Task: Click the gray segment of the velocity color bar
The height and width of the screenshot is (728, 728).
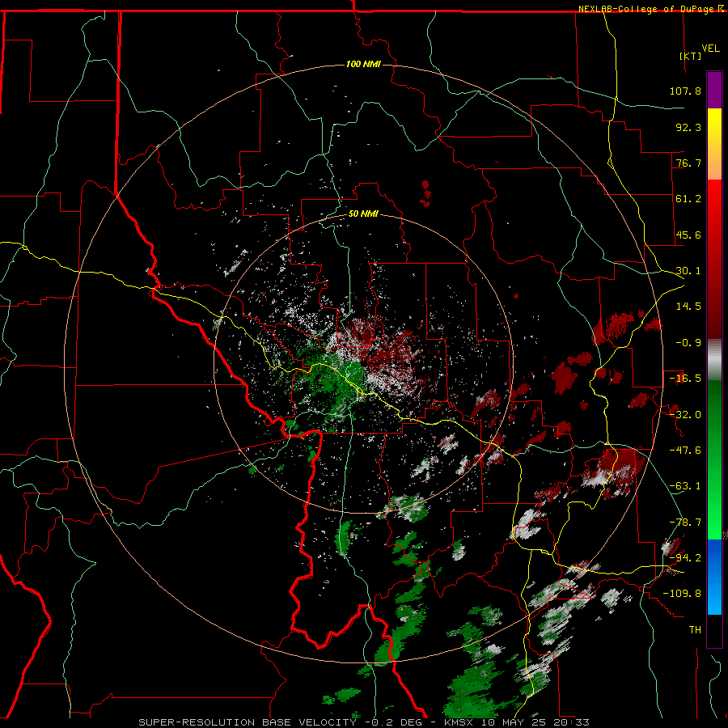Action: coord(714,360)
